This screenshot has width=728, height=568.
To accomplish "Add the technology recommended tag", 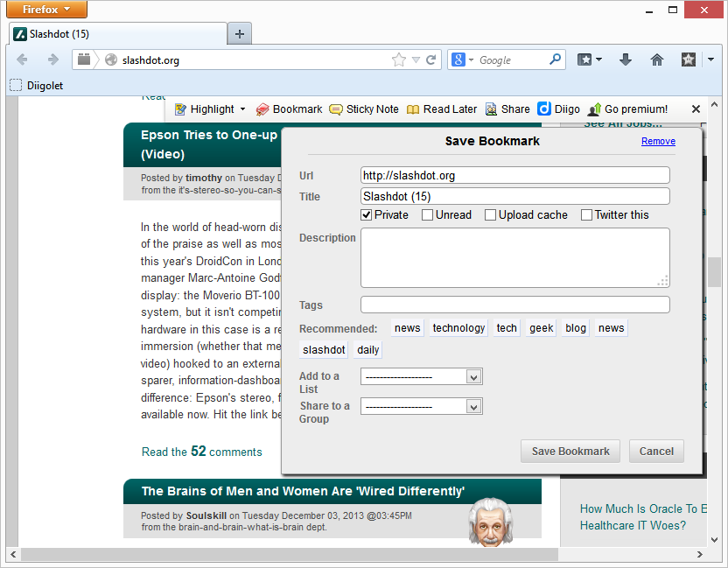I will coord(458,328).
